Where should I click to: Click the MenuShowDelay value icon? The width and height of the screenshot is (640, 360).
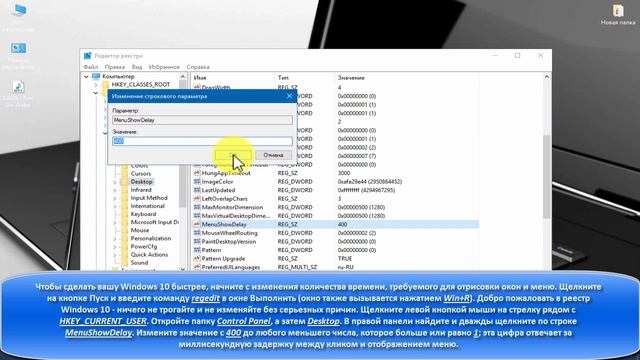197,224
